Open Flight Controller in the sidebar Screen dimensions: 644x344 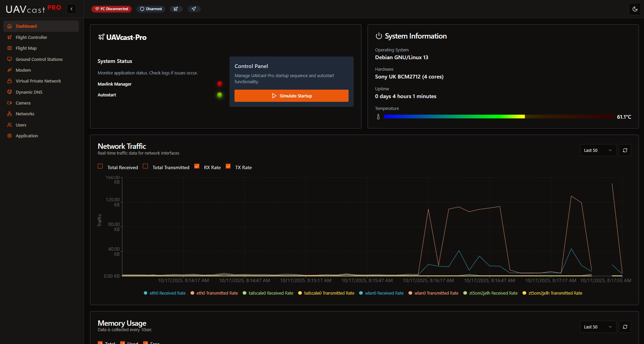(x=31, y=38)
